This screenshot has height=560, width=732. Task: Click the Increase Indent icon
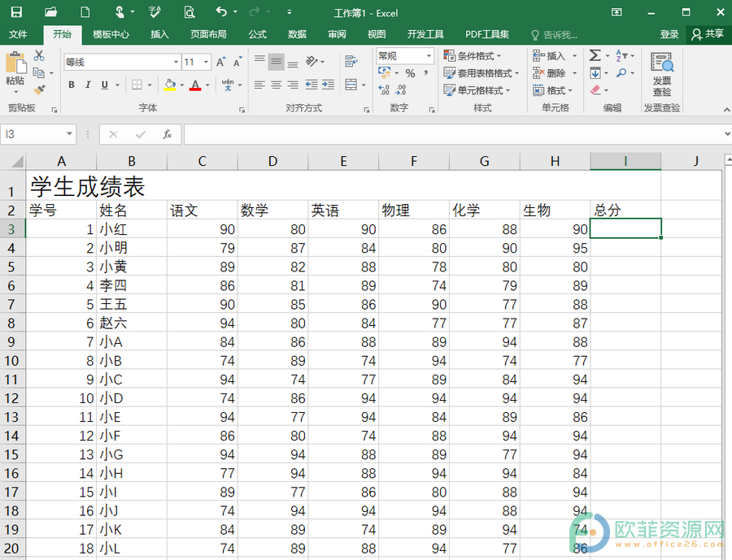click(329, 85)
